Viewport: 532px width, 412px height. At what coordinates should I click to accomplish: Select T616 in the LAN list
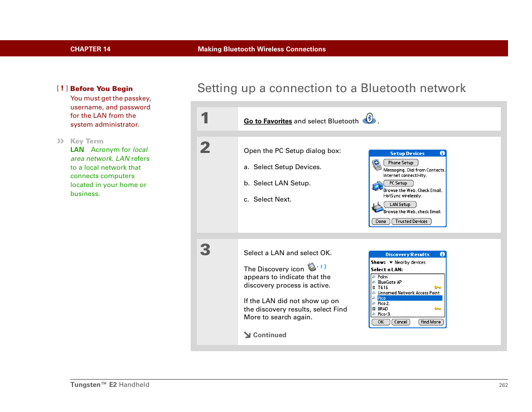tap(408, 288)
